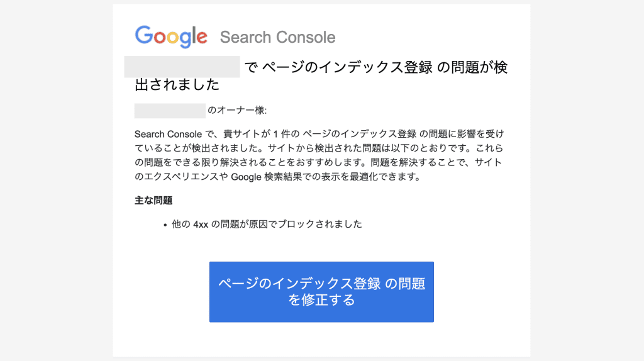
Task: Select the 他の 4xx の問題が原因でブロックされました bullet item
Action: (267, 225)
